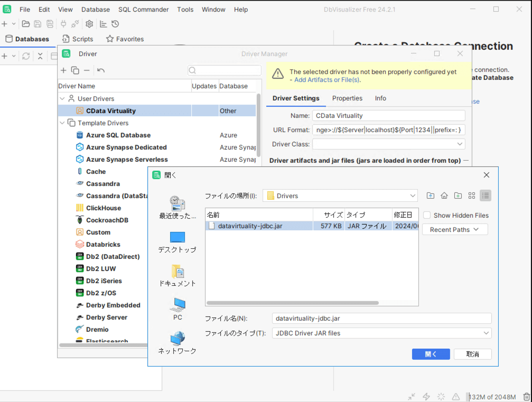
Task: Open the Documents shortcut in file dialog
Action: tap(178, 276)
